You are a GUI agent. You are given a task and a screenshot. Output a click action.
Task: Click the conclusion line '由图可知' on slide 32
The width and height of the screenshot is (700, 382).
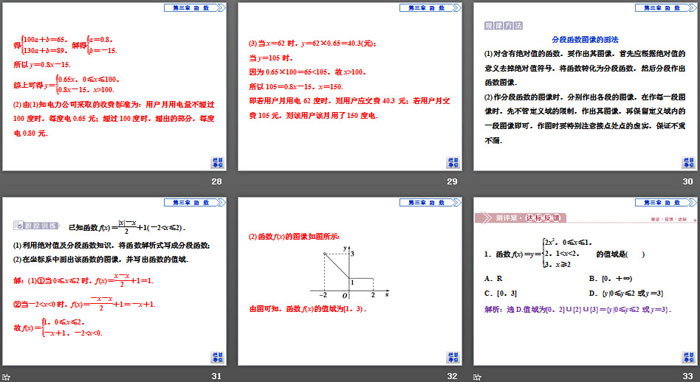[x=308, y=309]
